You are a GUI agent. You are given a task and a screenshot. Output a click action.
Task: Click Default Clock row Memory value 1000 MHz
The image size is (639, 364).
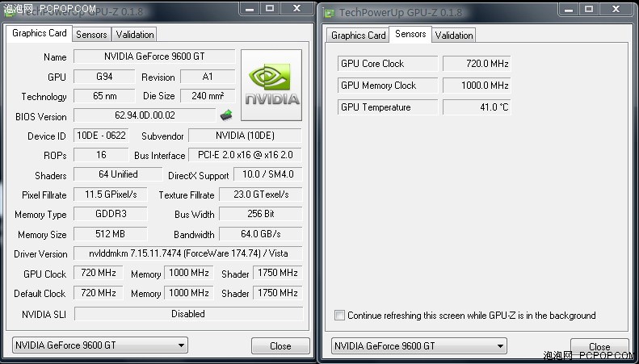point(189,293)
